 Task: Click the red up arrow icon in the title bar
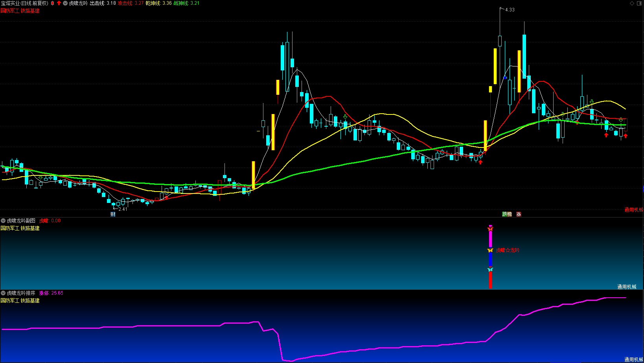click(59, 3)
